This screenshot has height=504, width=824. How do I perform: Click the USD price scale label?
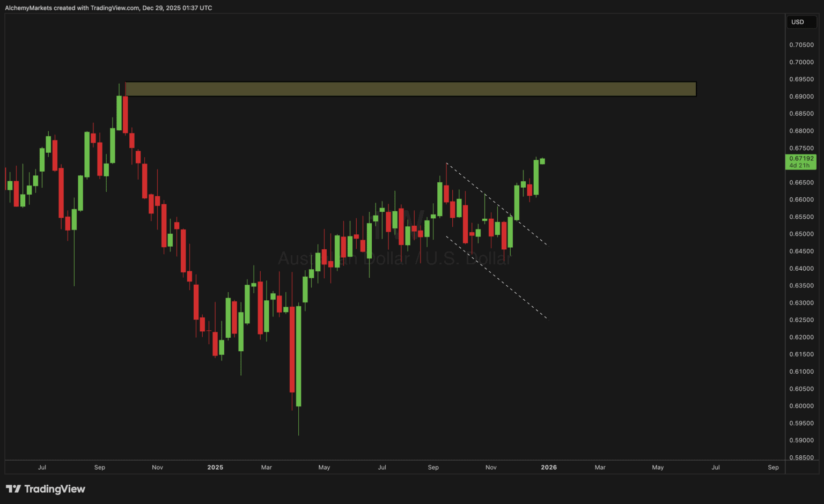[x=800, y=22]
